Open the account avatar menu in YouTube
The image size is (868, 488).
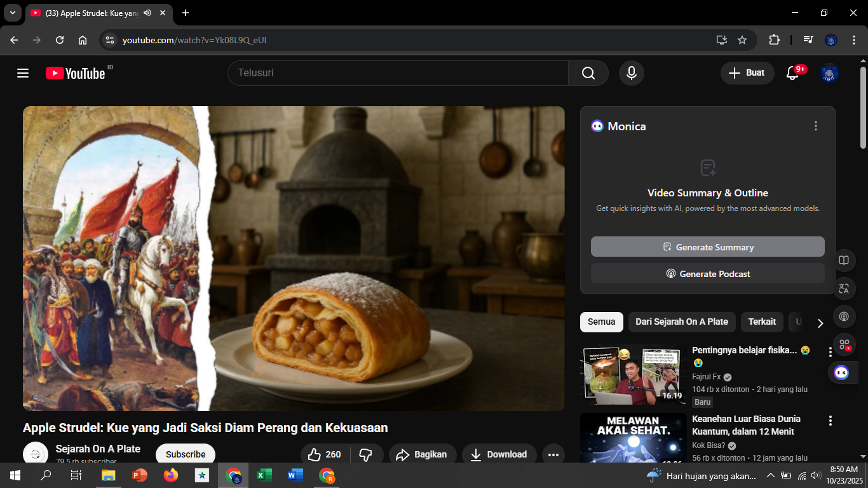829,73
